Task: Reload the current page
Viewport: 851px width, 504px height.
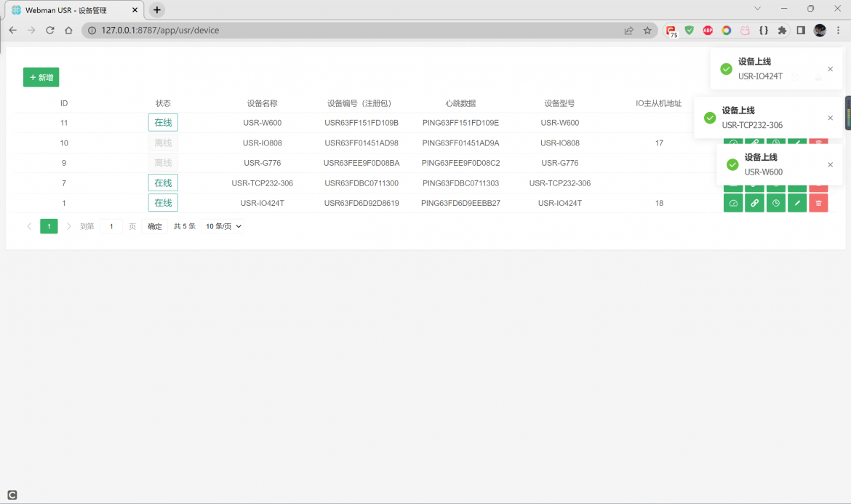Action: point(50,31)
